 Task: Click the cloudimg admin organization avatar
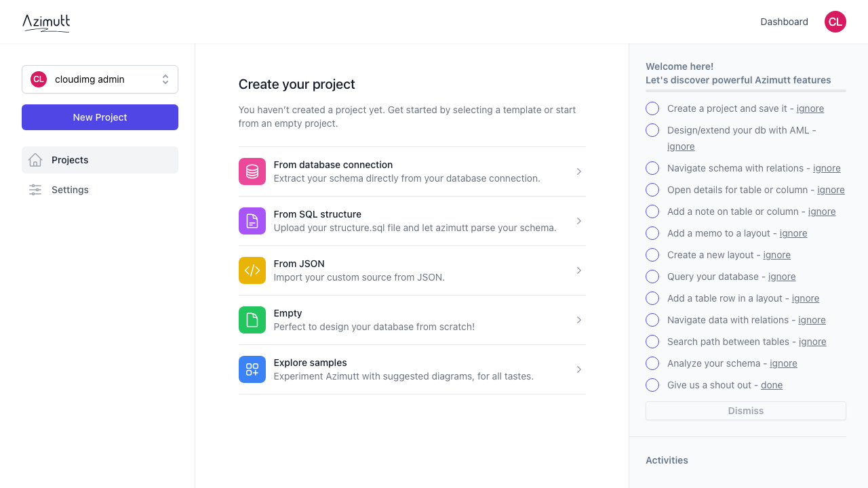point(39,79)
